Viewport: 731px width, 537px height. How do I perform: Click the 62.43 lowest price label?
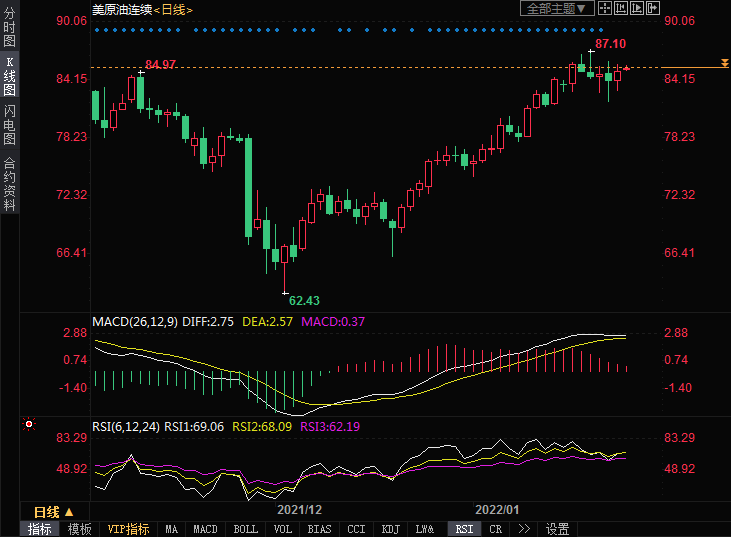tap(304, 300)
